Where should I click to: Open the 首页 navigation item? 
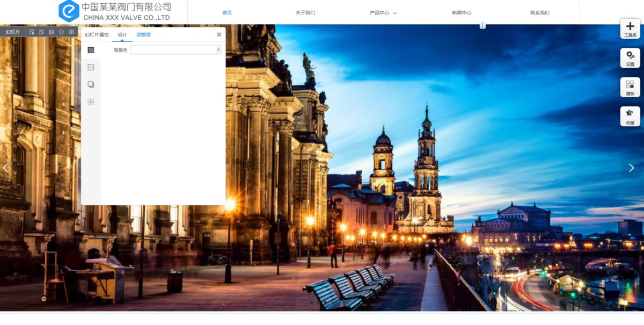click(227, 12)
